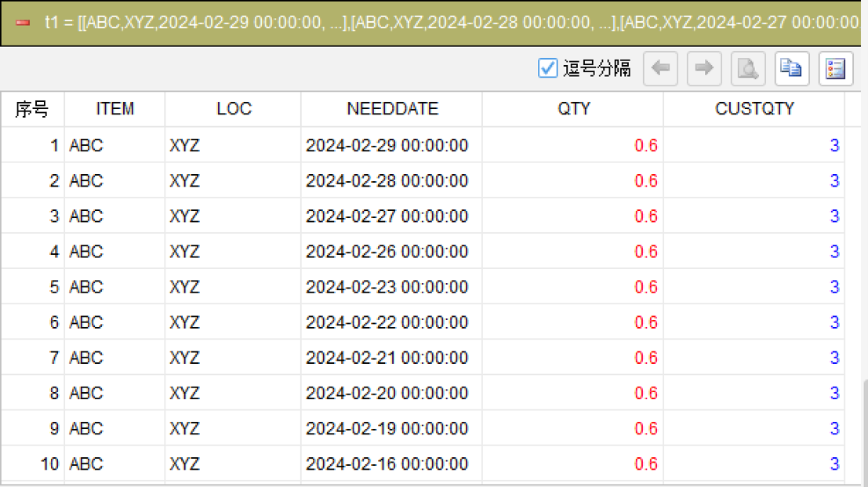Click the forward arrow toolbar icon
Screen dimensions: 868x487
click(704, 69)
